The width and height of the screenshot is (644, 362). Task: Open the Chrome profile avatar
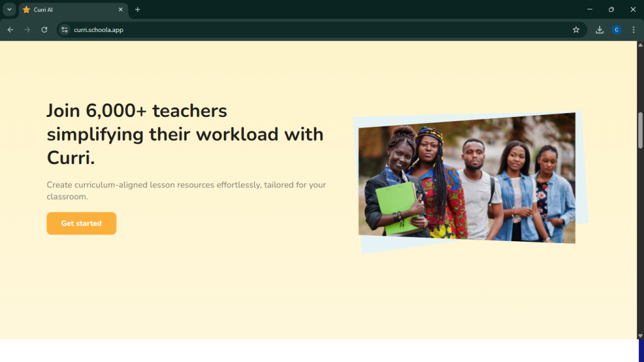tap(616, 30)
